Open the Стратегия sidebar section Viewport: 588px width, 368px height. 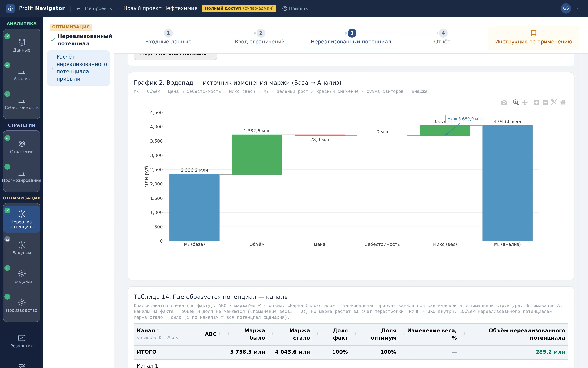point(22,147)
